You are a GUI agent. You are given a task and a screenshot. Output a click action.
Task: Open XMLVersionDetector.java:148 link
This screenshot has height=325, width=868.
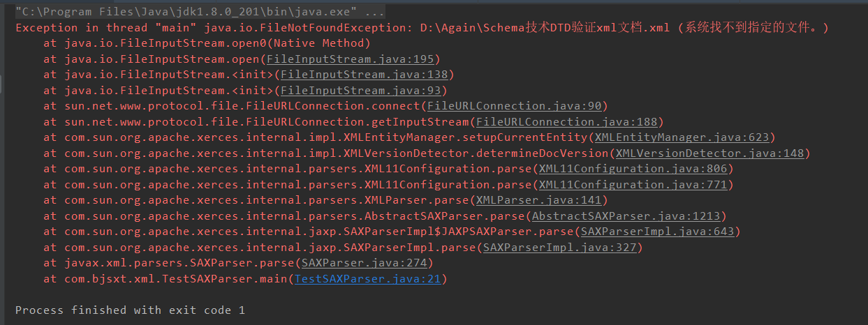[709, 153]
